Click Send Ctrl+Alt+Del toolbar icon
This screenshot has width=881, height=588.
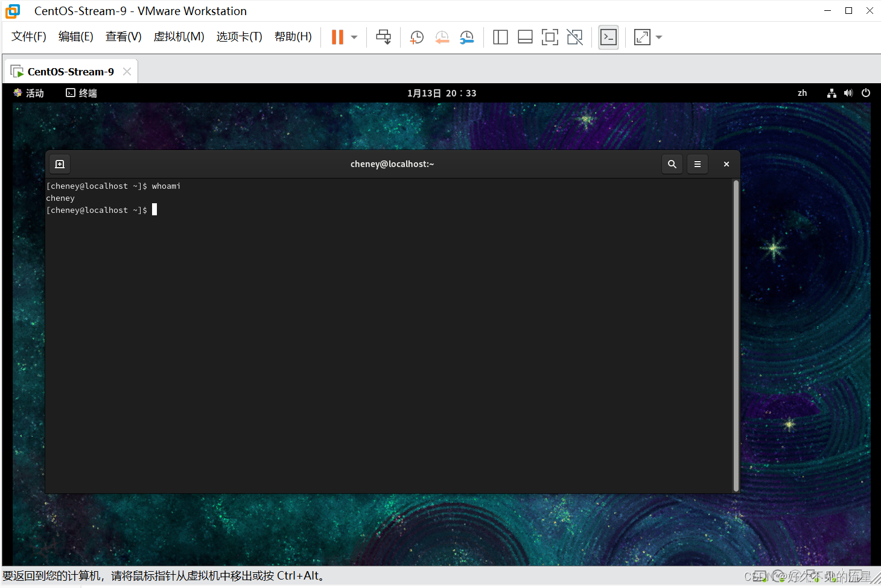point(384,37)
